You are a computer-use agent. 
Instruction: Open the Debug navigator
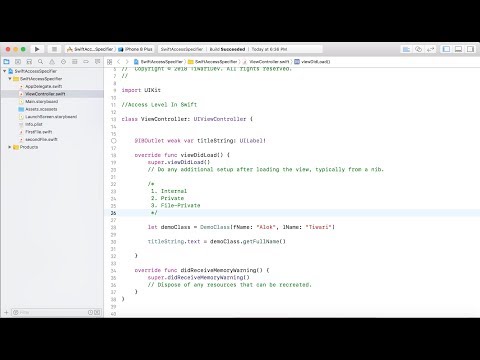click(x=75, y=62)
